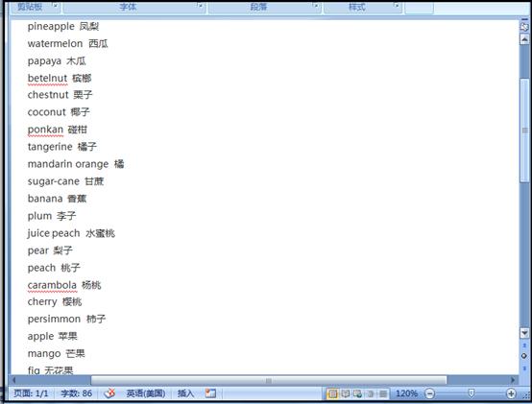532x404 pixels.
Task: Click the word watermelon in the document
Action: coord(55,44)
